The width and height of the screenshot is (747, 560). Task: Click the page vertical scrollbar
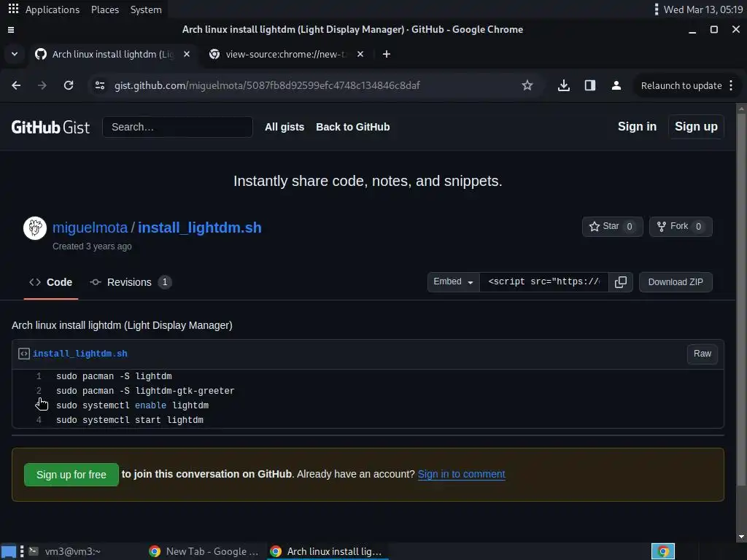tap(741, 300)
